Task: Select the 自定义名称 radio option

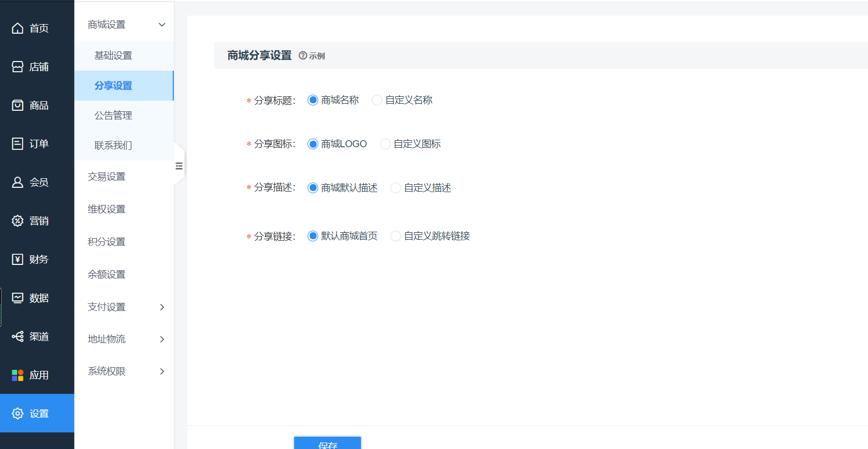Action: coord(377,100)
